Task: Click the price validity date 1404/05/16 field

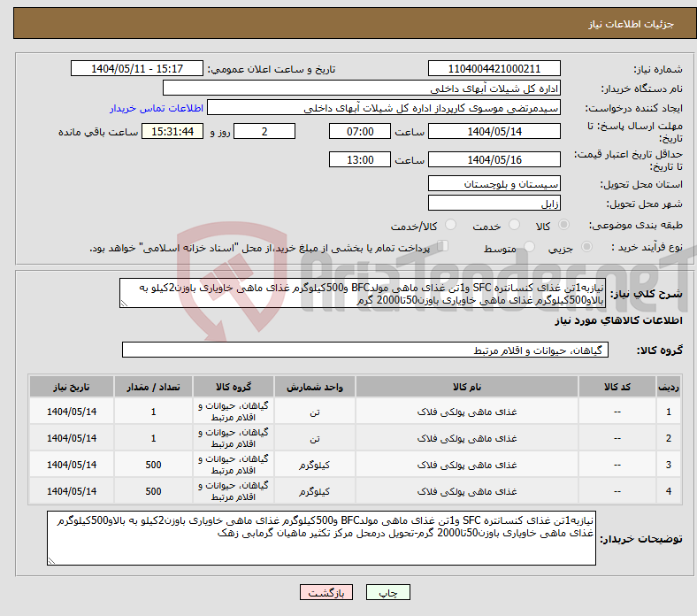Action: coord(494,159)
